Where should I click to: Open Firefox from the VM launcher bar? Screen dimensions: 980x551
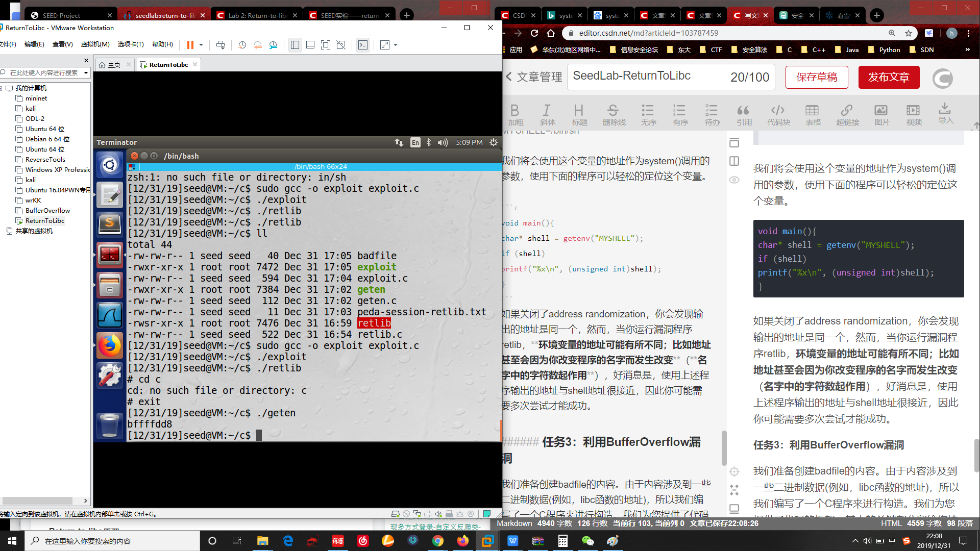(x=110, y=345)
